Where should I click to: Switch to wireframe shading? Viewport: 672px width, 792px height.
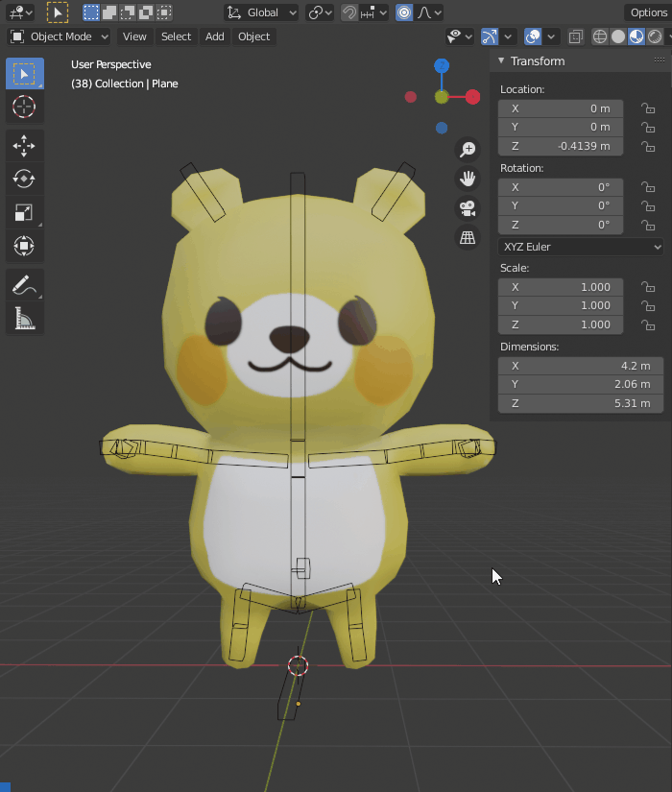tap(600, 36)
